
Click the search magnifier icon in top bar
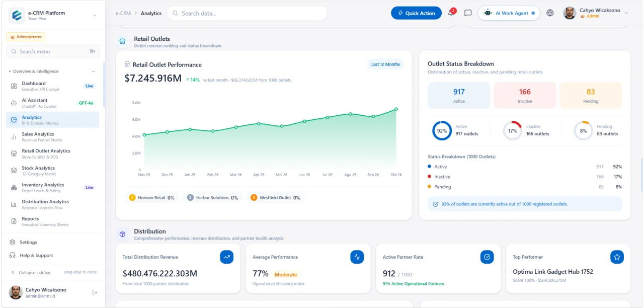coord(176,13)
